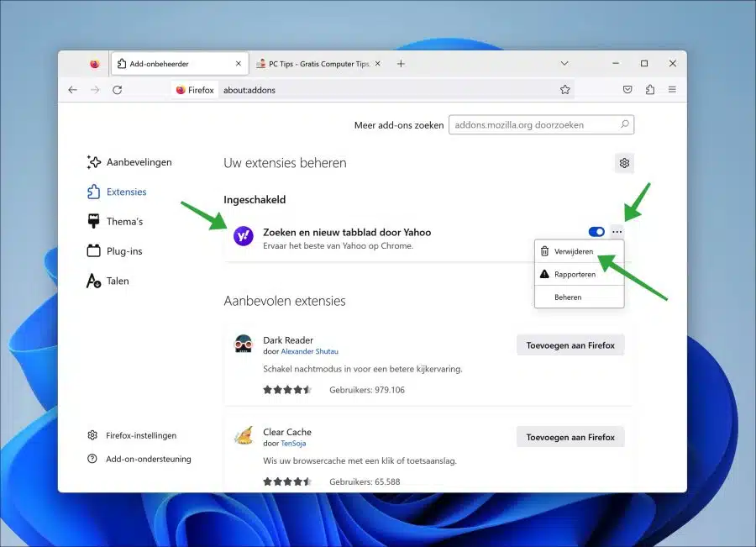The width and height of the screenshot is (756, 547).
Task: Click the warning icon next to Rapporteren
Action: [x=544, y=274]
